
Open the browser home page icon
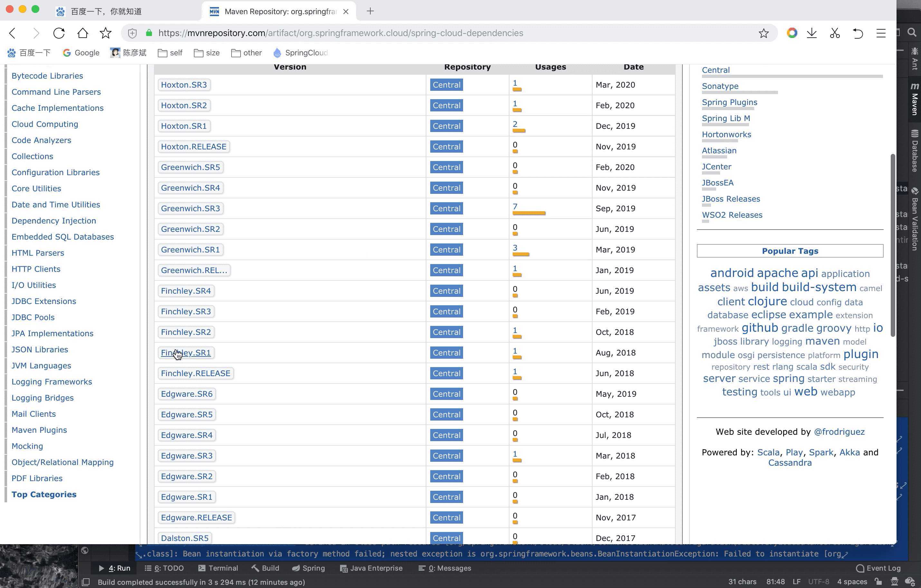[83, 33]
